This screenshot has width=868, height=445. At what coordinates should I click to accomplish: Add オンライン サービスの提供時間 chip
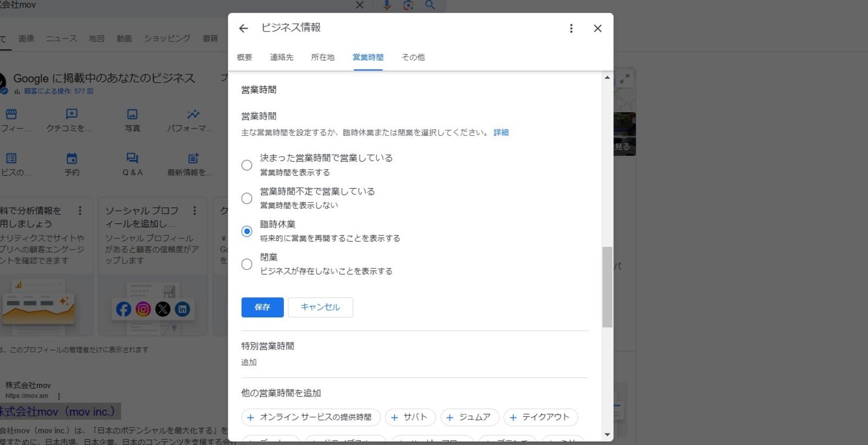pyautogui.click(x=311, y=417)
